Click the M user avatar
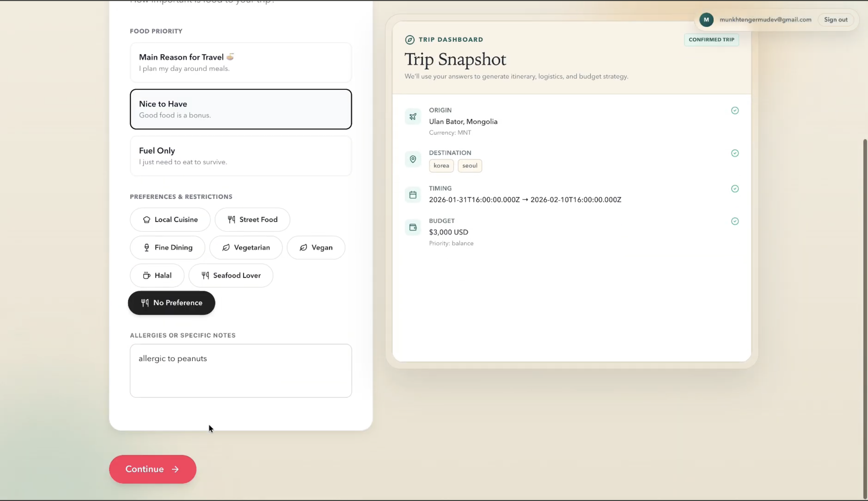 [x=706, y=20]
